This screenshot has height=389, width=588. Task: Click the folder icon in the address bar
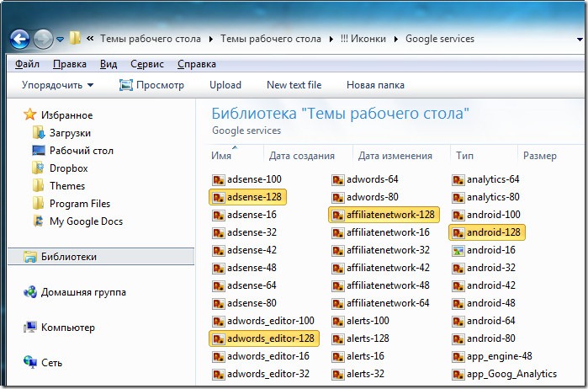(x=75, y=38)
